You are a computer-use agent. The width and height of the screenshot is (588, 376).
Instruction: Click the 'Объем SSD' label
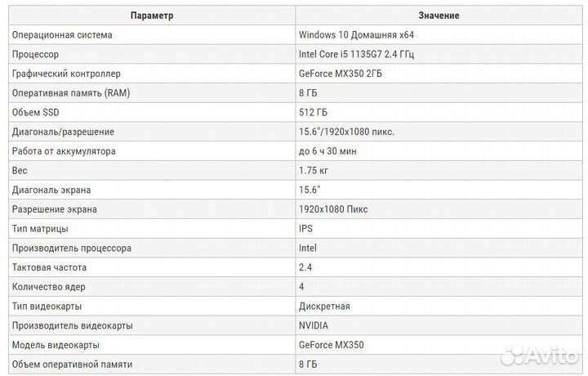tap(36, 113)
